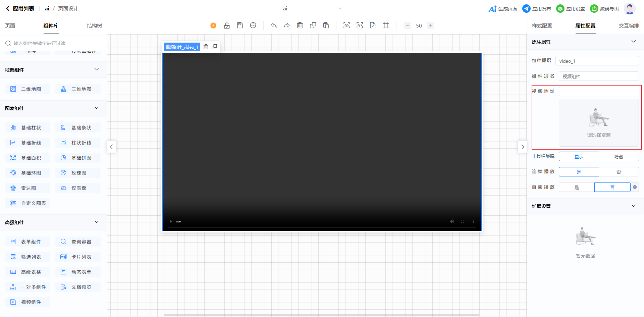This screenshot has width=644, height=317.
Task: Collapse the 图表组件 section
Action: click(x=97, y=108)
